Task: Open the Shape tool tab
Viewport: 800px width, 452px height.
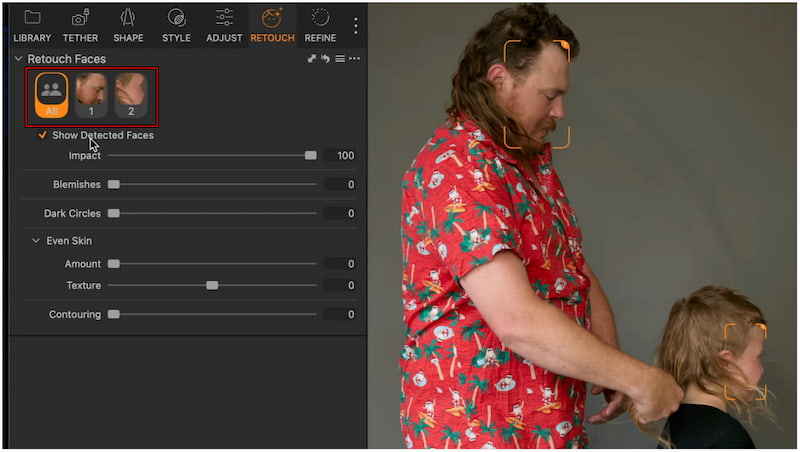Action: pyautogui.click(x=128, y=25)
